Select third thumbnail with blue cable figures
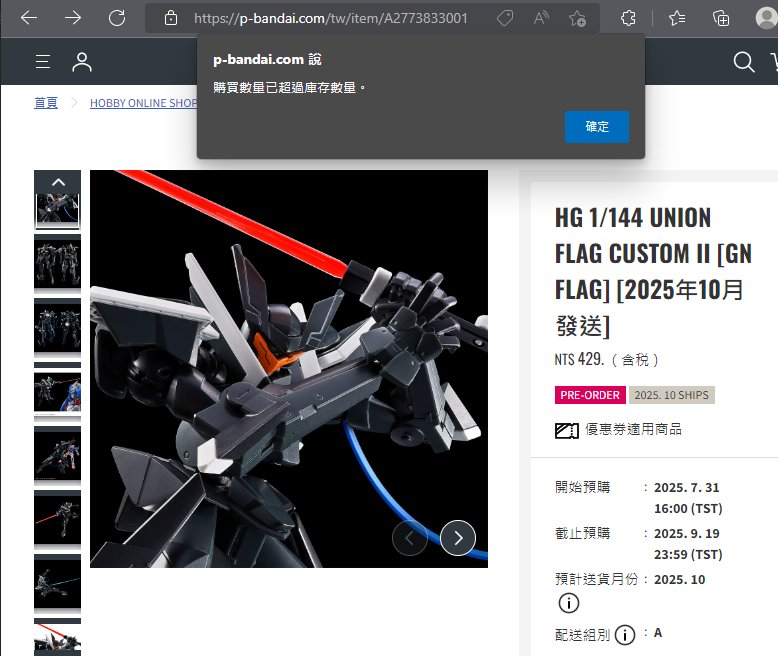 coord(58,328)
